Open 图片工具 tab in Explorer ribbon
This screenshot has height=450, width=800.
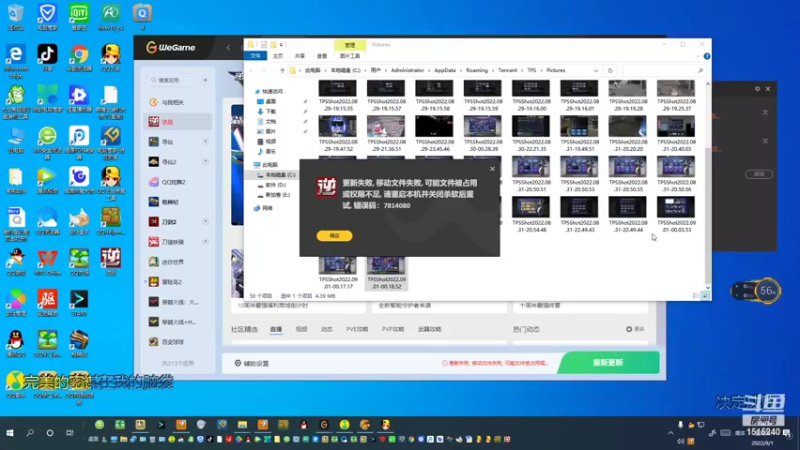tap(350, 56)
